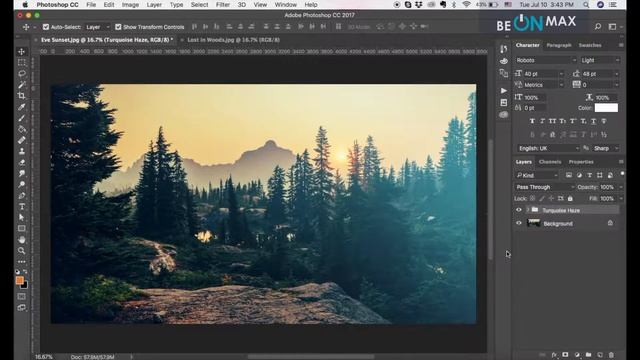640x360 pixels.
Task: Select the Crop tool
Action: pos(22,96)
